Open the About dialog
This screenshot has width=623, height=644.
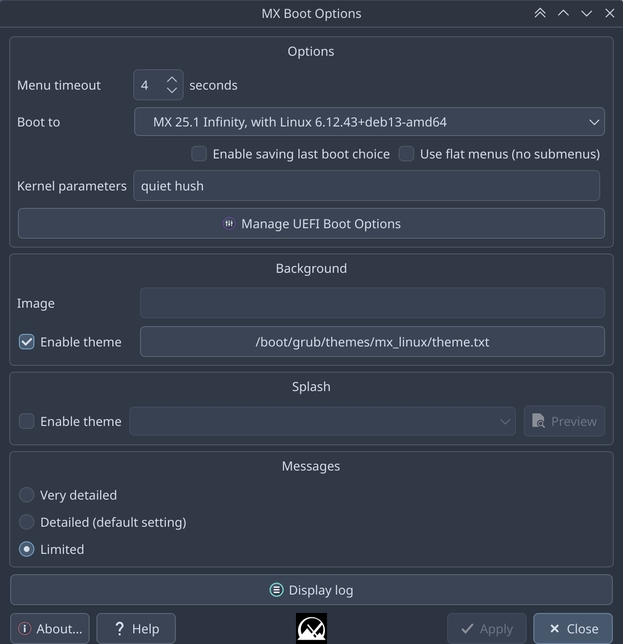[50, 628]
